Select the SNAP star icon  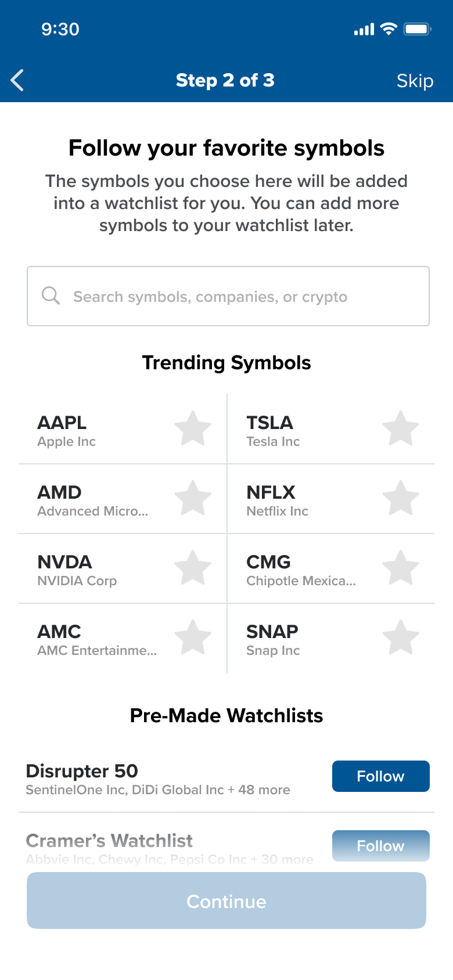(x=401, y=638)
